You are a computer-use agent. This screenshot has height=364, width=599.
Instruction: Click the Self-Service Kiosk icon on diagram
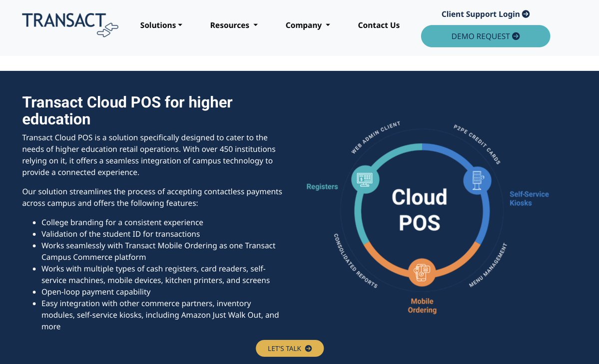(x=477, y=180)
